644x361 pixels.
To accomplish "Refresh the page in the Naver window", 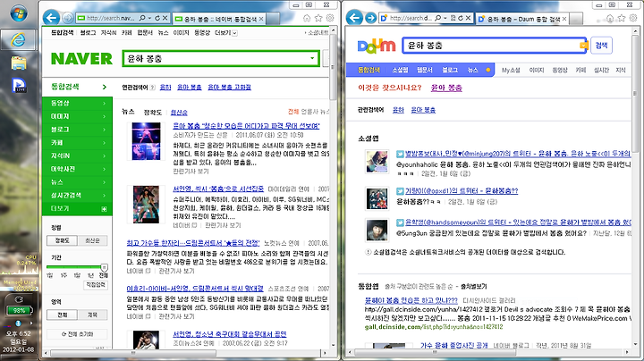I will (157, 18).
